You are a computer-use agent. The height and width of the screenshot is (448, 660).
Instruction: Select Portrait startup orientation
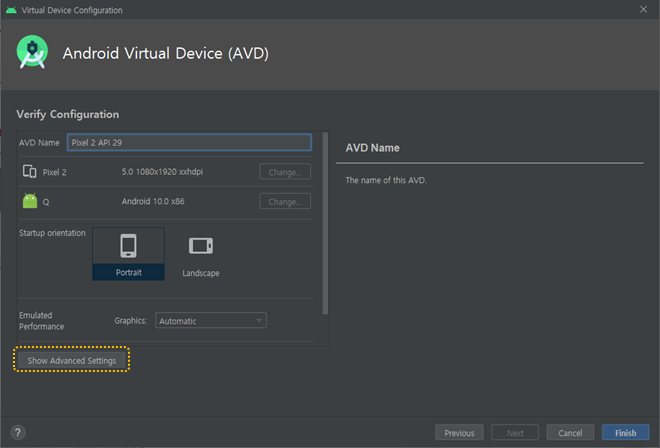pos(128,254)
